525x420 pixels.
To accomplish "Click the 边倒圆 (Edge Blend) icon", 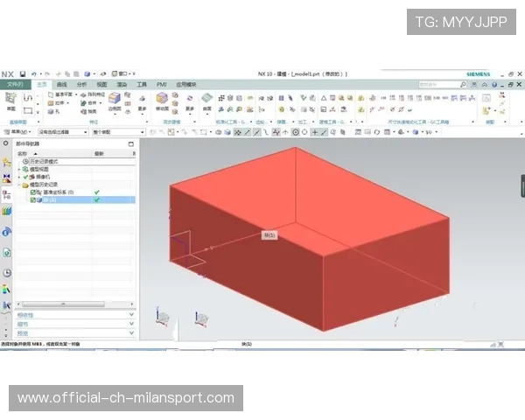I will tap(115, 101).
